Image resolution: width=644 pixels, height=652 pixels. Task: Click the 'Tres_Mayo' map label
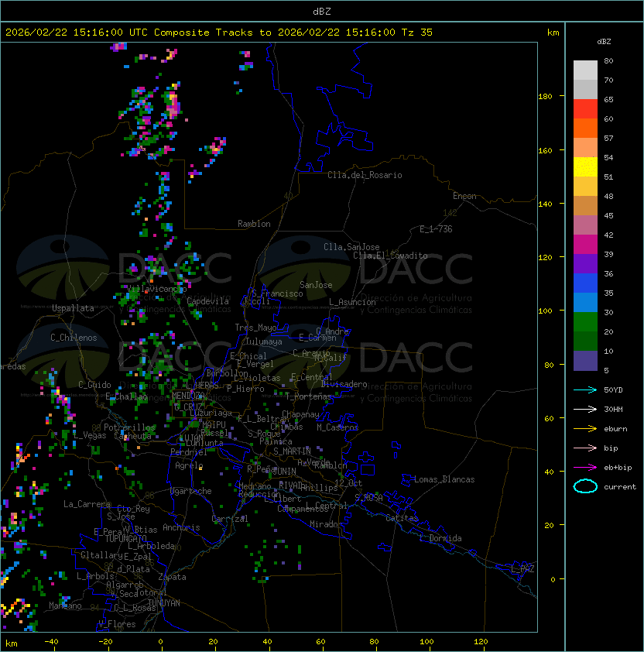[255, 328]
